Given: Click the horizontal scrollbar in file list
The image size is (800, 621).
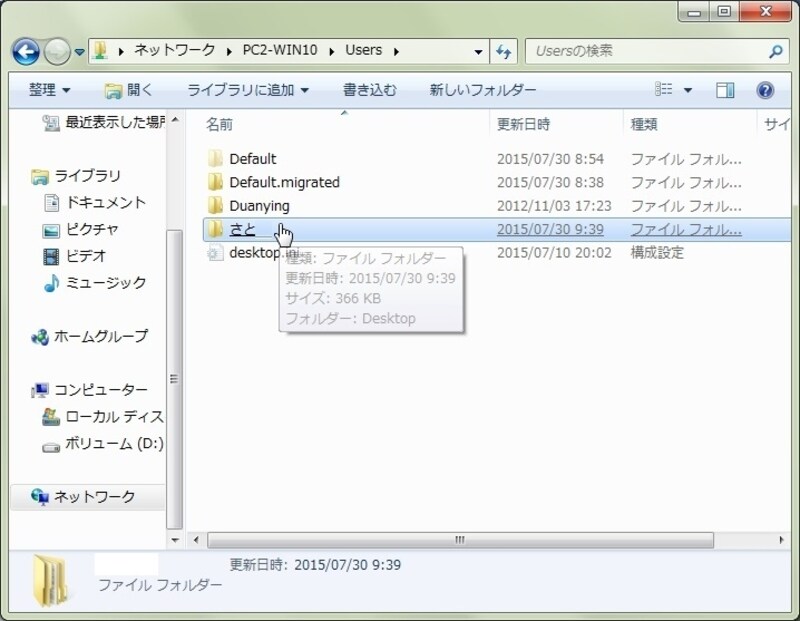Looking at the screenshot, I should point(460,540).
